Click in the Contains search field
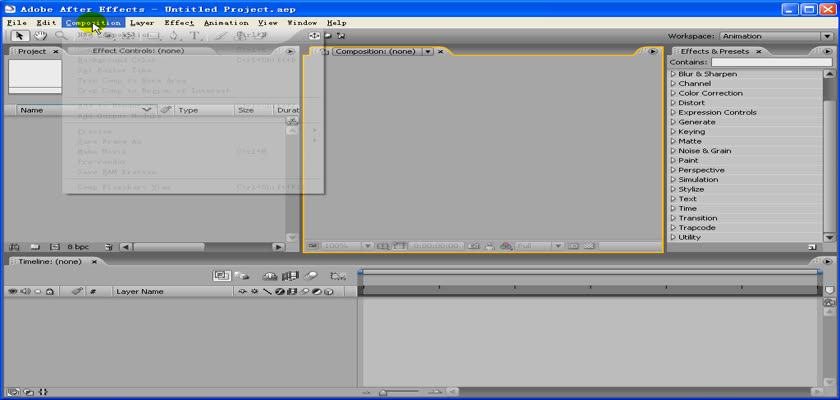Screen dimensions: 840x400 (x=771, y=63)
